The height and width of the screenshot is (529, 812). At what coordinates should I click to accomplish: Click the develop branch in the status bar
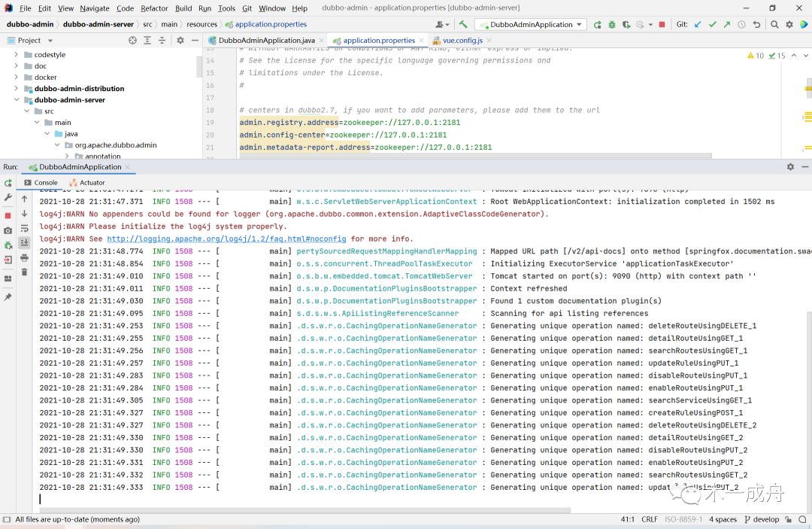pyautogui.click(x=761, y=520)
